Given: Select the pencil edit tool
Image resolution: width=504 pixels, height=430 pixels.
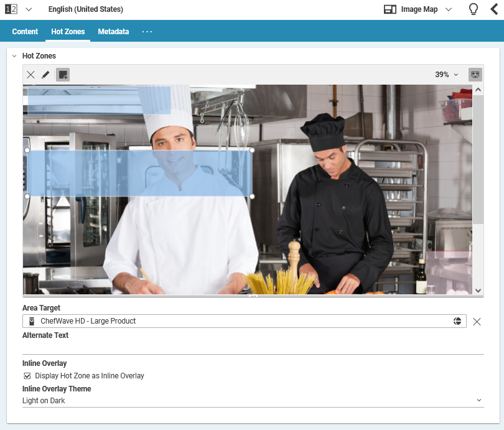Looking at the screenshot, I should click(x=45, y=74).
